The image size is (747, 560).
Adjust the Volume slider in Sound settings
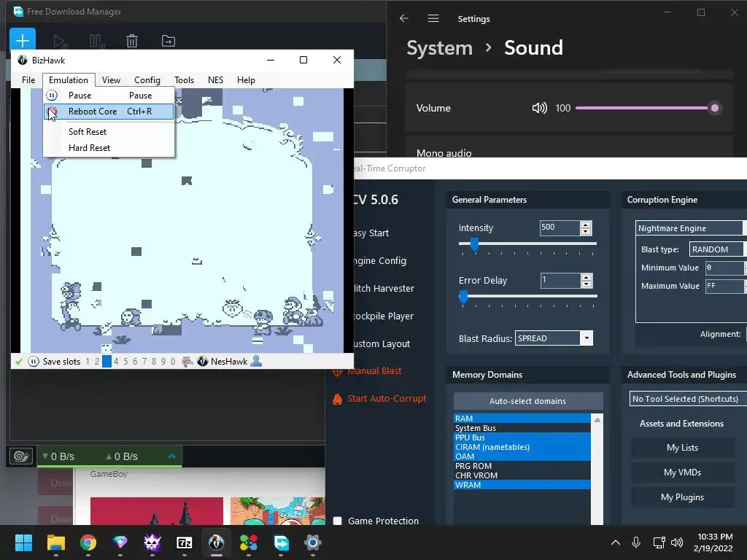(645, 108)
